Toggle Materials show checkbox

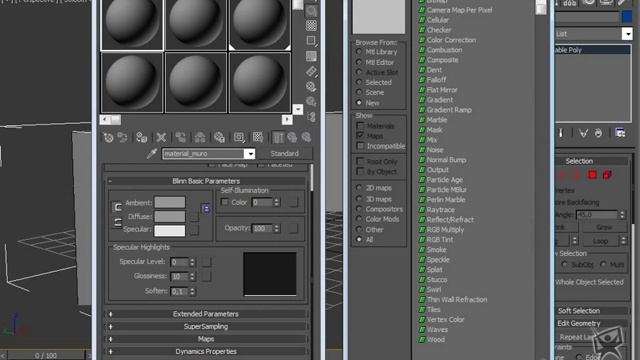pos(360,125)
